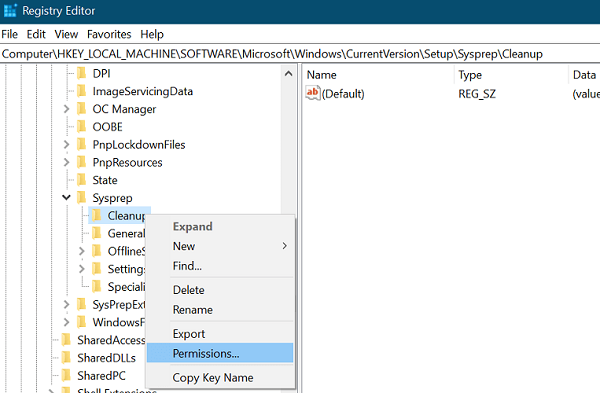600x393 pixels.
Task: Open the View menu
Action: [x=66, y=34]
